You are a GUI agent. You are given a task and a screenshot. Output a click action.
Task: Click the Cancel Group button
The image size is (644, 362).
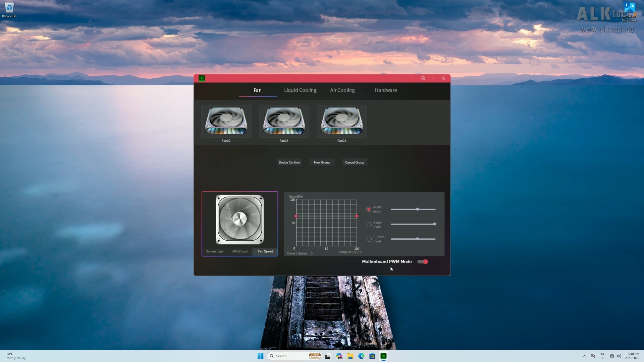(x=355, y=162)
